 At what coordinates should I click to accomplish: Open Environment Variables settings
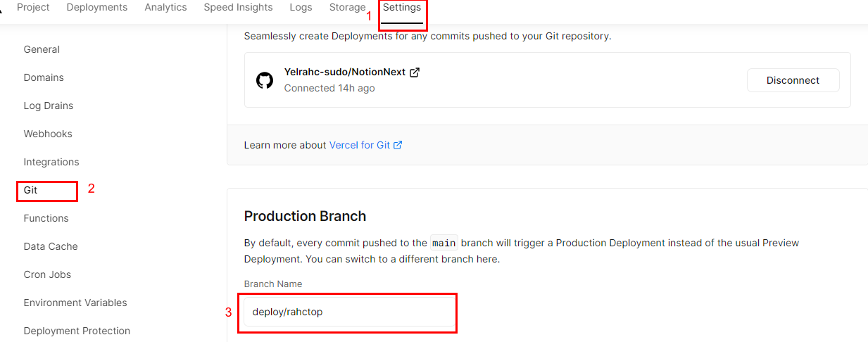pyautogui.click(x=75, y=303)
